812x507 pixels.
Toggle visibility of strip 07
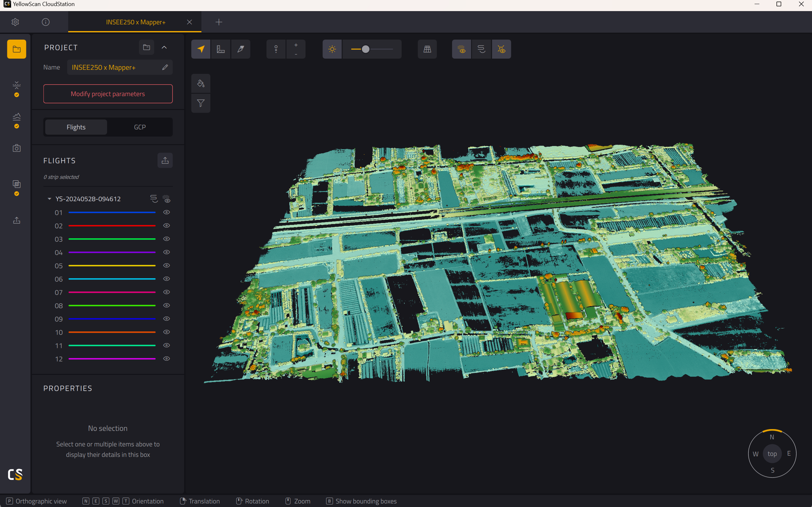pos(167,292)
